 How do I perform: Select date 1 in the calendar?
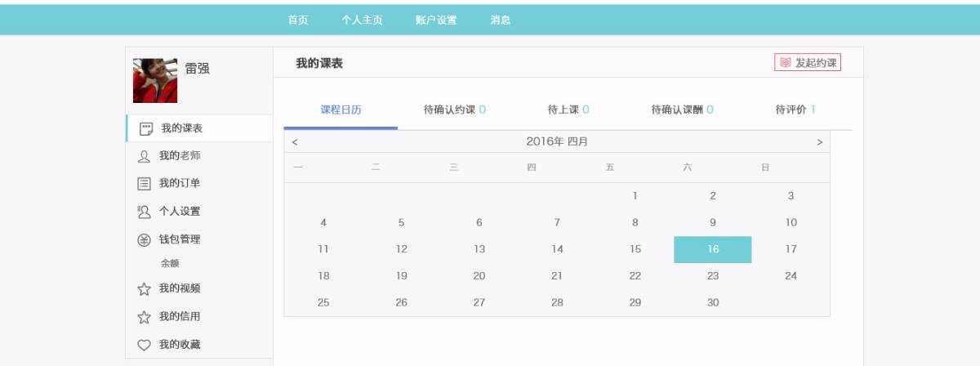(x=635, y=196)
